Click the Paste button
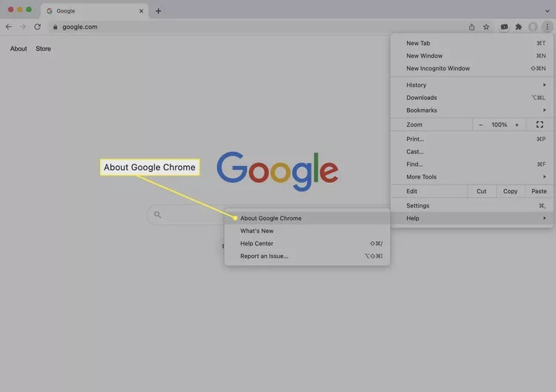The image size is (556, 392). point(539,191)
